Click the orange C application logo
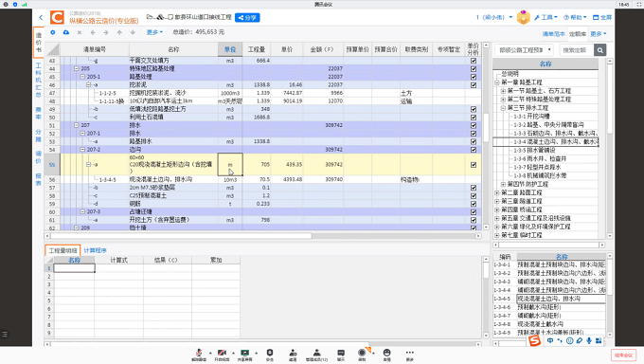 click(x=57, y=17)
